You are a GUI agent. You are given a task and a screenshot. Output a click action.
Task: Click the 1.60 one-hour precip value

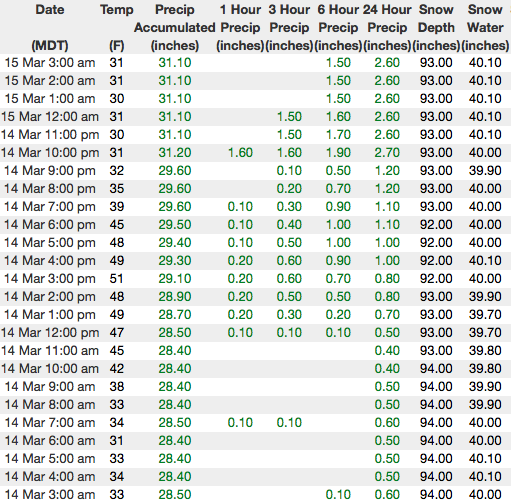tap(240, 153)
